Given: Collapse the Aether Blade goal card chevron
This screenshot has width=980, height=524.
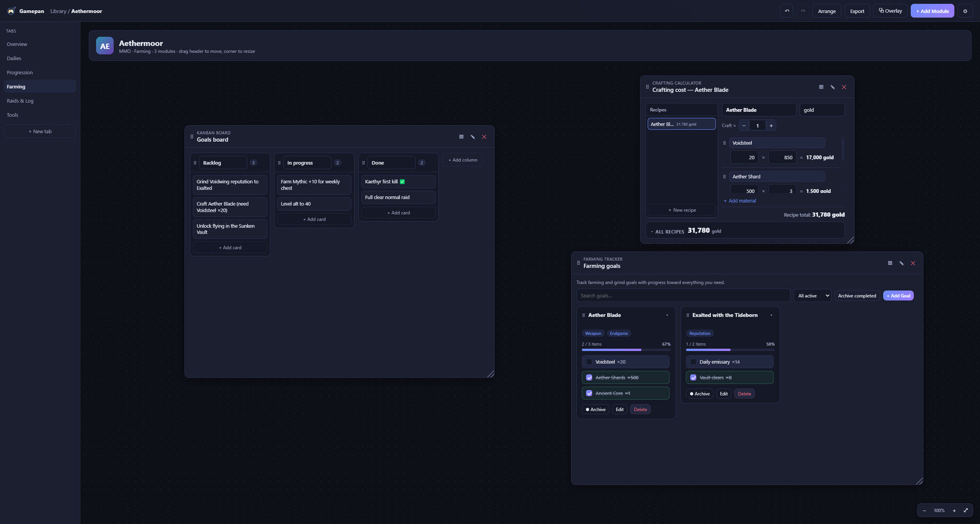Looking at the screenshot, I should click(x=667, y=315).
